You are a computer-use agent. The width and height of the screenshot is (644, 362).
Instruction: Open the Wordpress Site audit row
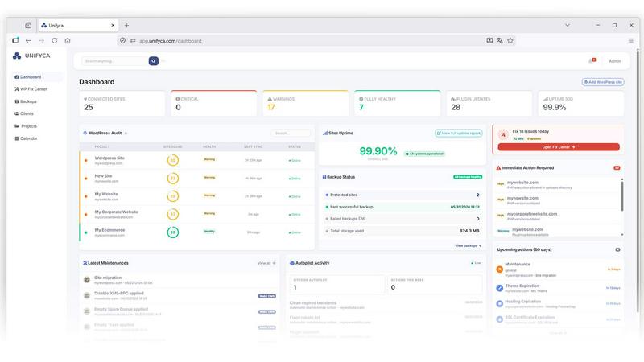pos(197,160)
